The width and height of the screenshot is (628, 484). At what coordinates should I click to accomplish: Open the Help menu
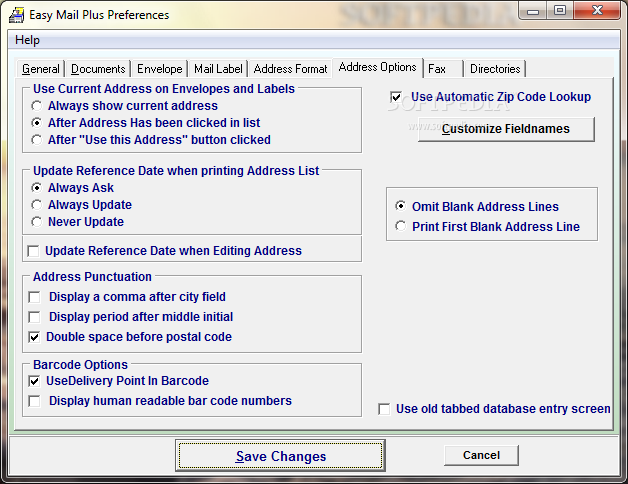pyautogui.click(x=27, y=40)
